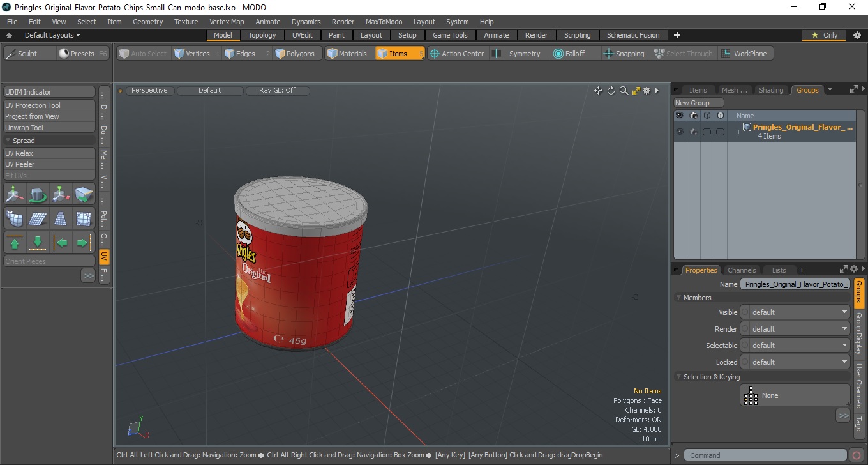Toggle visibility eye for Pringles group
Image resolution: width=868 pixels, height=465 pixels.
click(679, 132)
